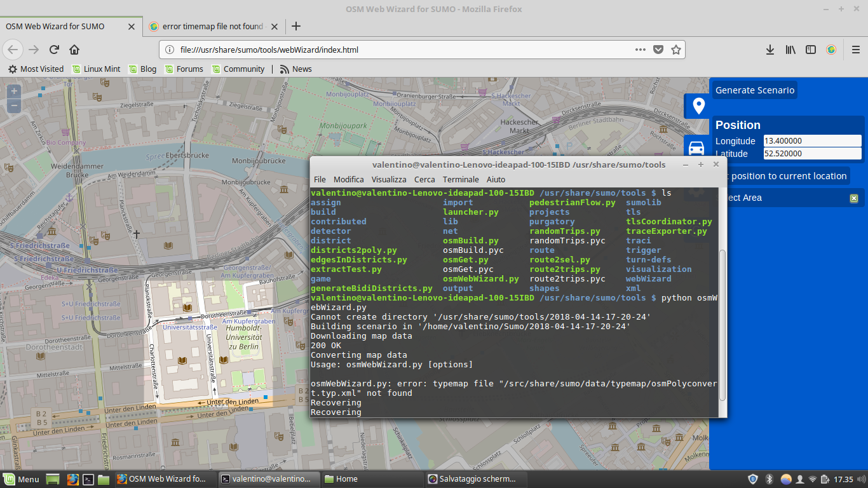Open Firefox hamburger menu
868x488 pixels.
[x=856, y=50]
